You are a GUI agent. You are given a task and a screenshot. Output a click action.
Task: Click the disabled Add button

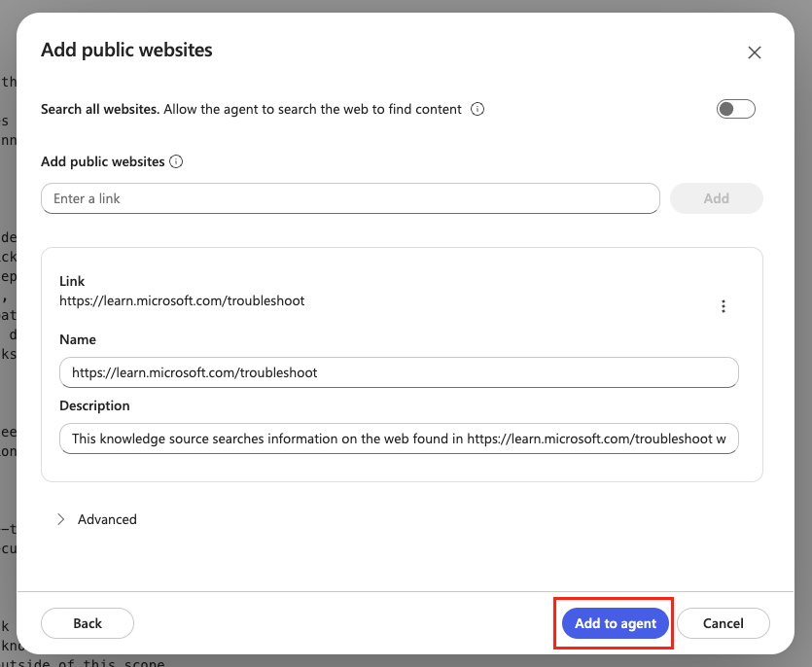(716, 198)
